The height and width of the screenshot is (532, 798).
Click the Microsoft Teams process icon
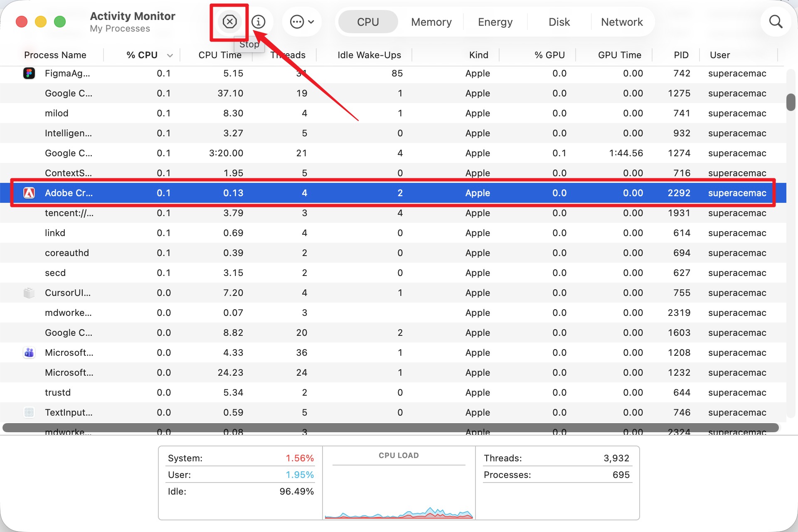click(x=29, y=352)
